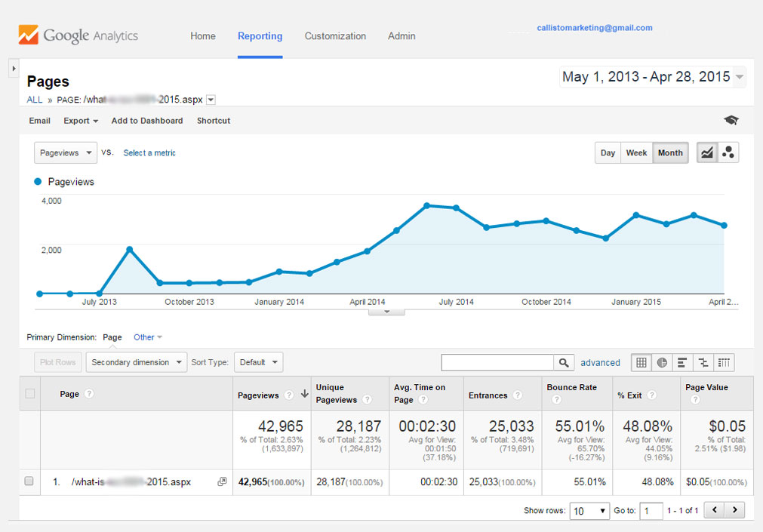The image size is (763, 532).
Task: Open the Customization tab
Action: pyautogui.click(x=335, y=36)
